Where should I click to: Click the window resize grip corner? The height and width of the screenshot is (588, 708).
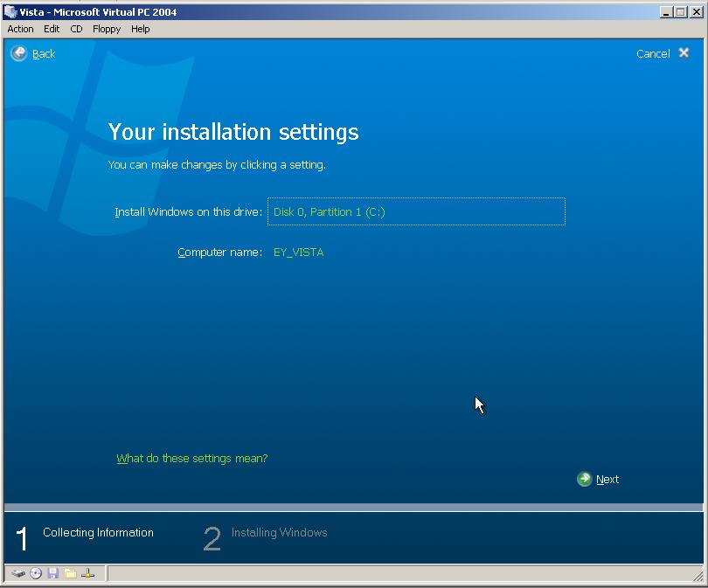[x=698, y=576]
